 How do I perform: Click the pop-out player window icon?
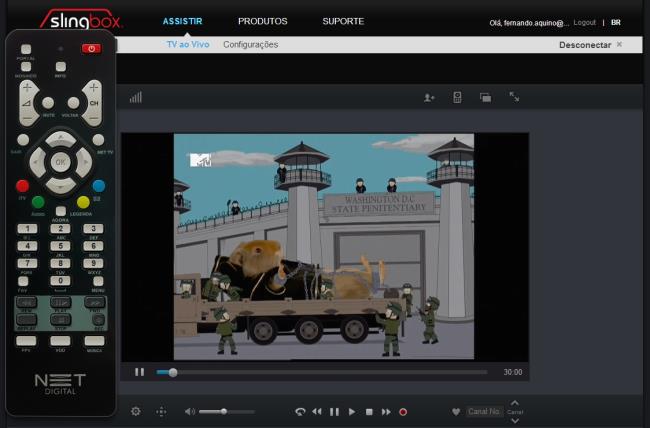pyautogui.click(x=485, y=97)
